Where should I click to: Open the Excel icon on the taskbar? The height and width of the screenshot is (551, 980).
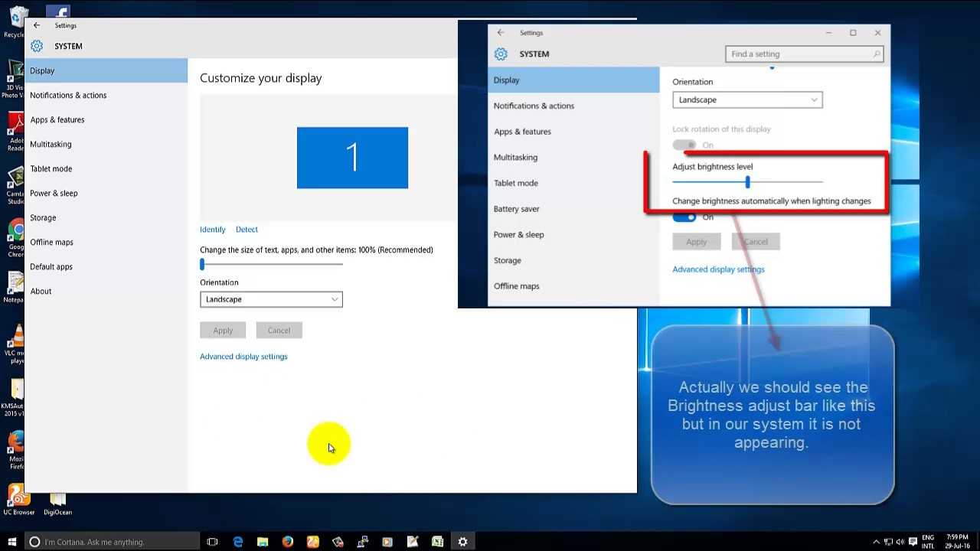437,542
